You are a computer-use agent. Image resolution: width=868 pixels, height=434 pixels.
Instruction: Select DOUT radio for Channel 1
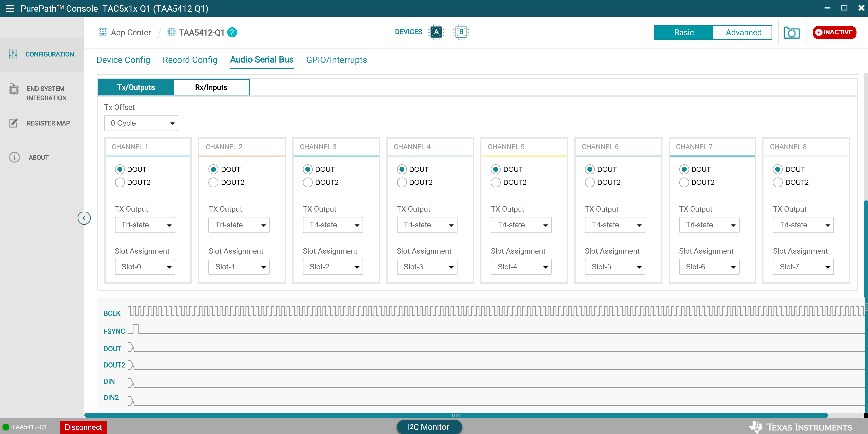[x=120, y=169]
